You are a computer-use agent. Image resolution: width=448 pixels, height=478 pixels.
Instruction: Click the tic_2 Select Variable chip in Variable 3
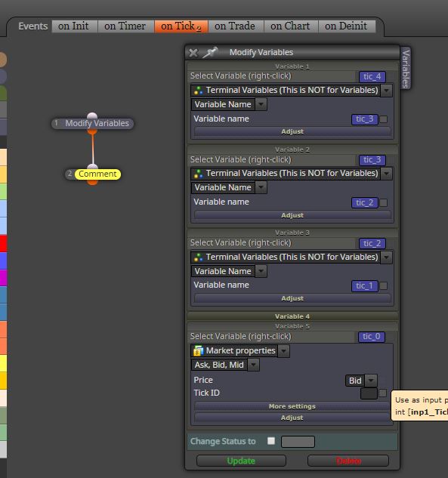(x=372, y=244)
